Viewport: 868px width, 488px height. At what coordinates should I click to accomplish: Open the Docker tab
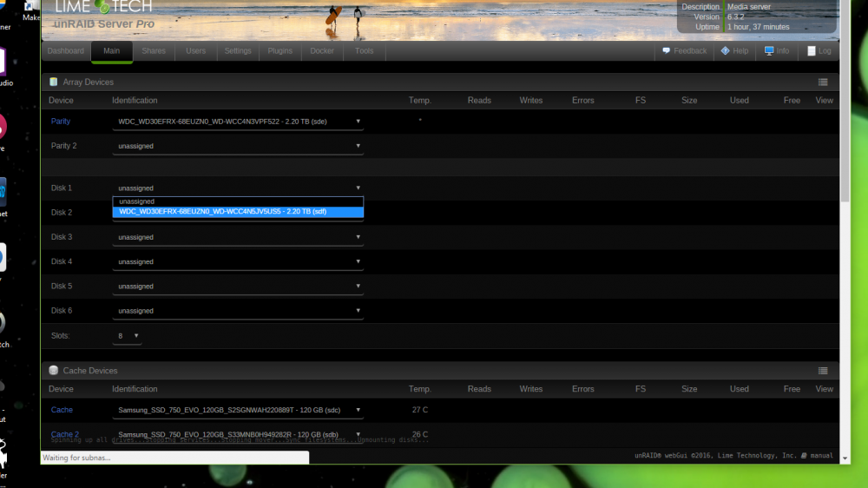coord(322,51)
